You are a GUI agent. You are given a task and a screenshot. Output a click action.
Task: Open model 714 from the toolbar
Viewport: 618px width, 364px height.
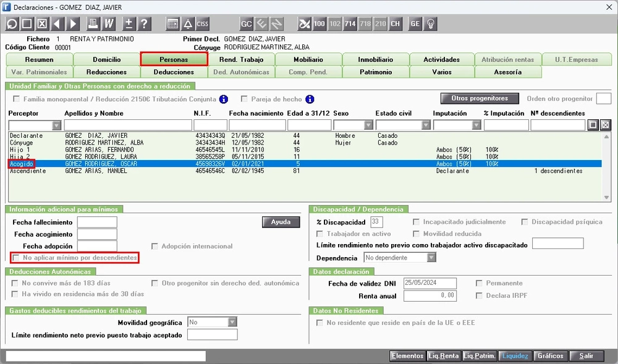pos(350,24)
